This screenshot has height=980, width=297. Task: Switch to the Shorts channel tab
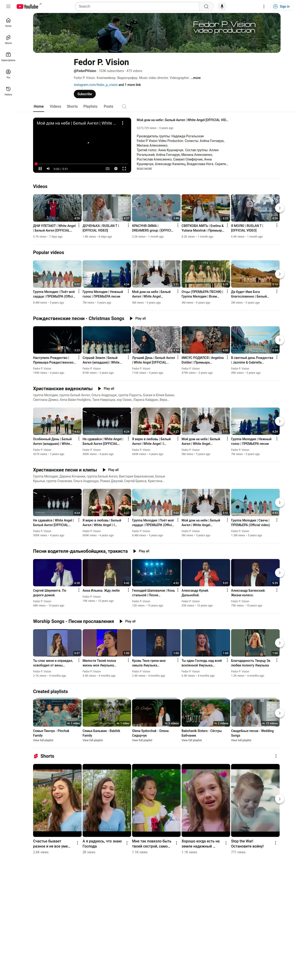72,107
